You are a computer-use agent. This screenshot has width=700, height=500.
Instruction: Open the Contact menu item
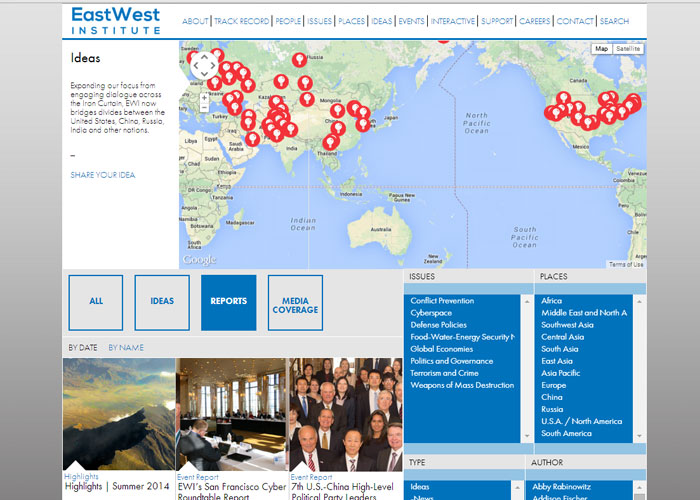point(575,21)
